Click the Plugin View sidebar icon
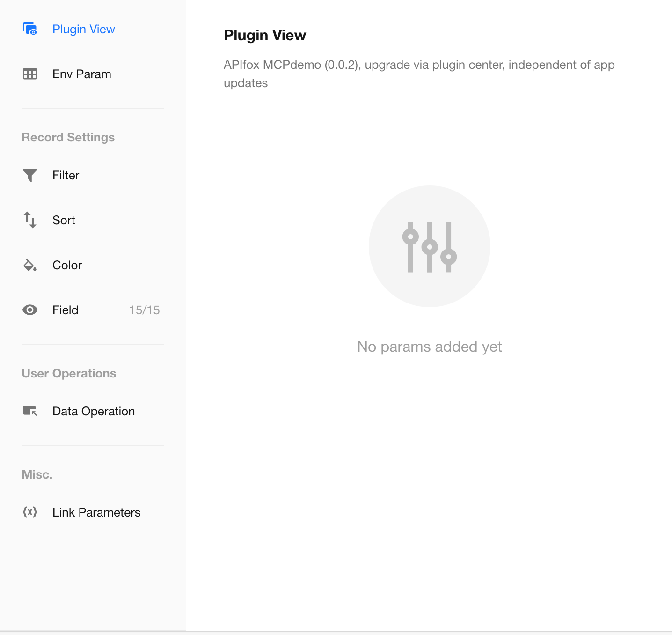This screenshot has height=635, width=672. pyautogui.click(x=30, y=29)
